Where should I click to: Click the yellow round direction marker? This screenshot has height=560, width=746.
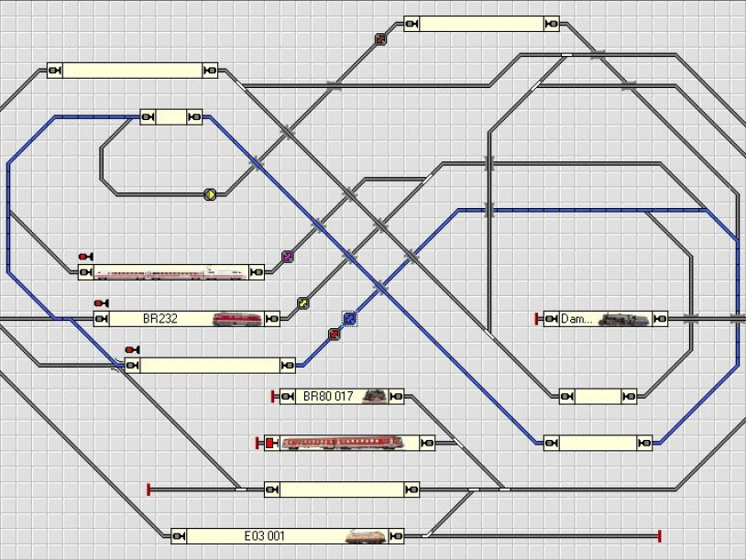(x=210, y=194)
